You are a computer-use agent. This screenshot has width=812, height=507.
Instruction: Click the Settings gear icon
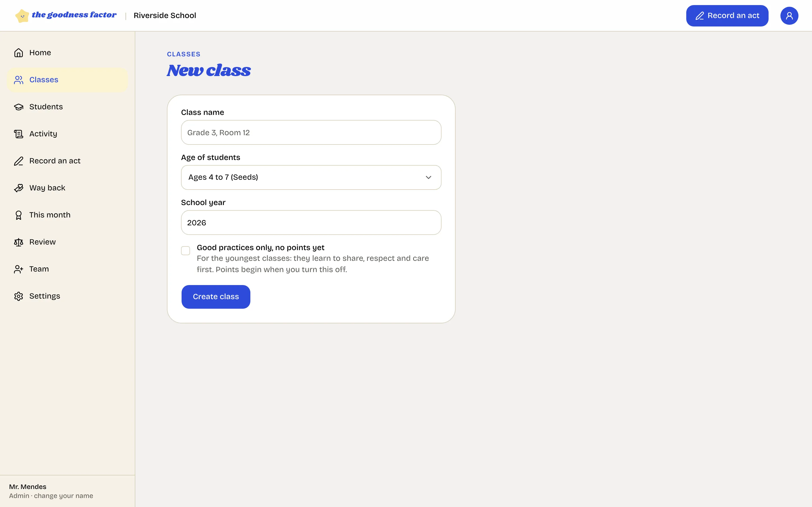[18, 296]
